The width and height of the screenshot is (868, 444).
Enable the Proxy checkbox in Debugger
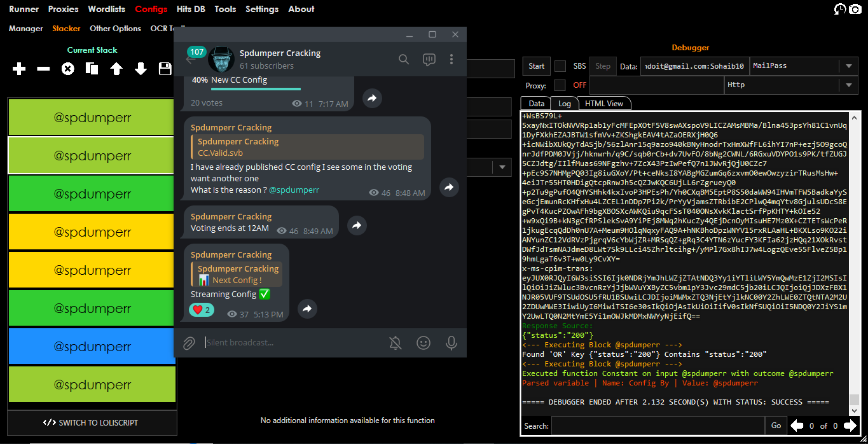coord(560,85)
